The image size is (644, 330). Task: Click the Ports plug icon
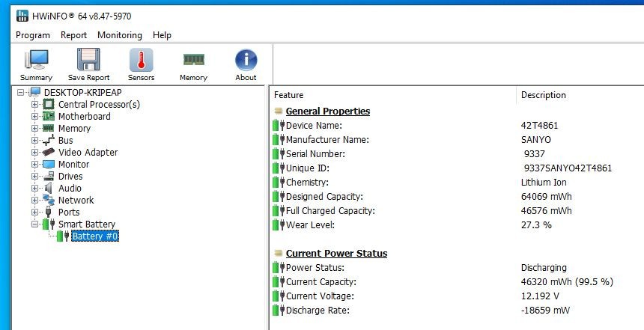49,213
